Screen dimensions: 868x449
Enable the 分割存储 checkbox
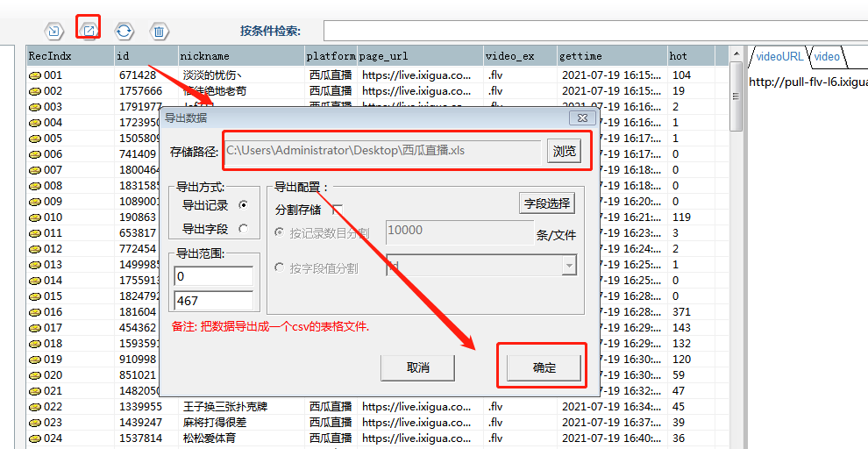pyautogui.click(x=337, y=210)
